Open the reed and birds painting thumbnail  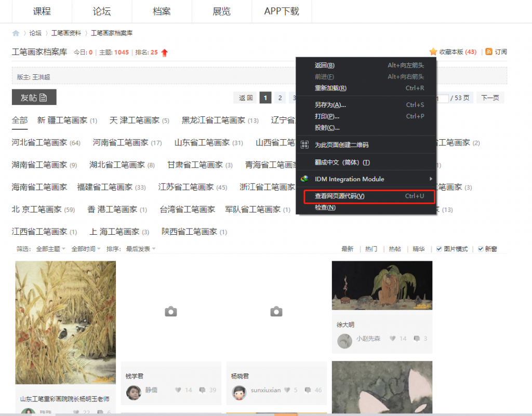tap(65, 323)
